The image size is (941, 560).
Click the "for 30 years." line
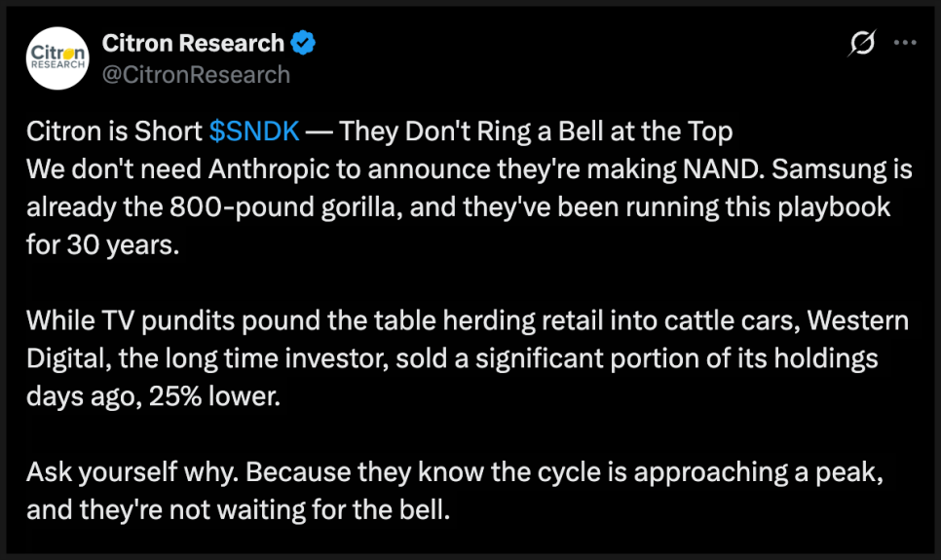103,244
